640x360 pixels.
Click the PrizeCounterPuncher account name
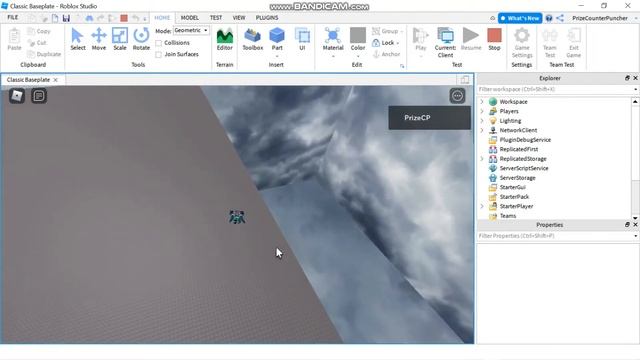(x=600, y=18)
